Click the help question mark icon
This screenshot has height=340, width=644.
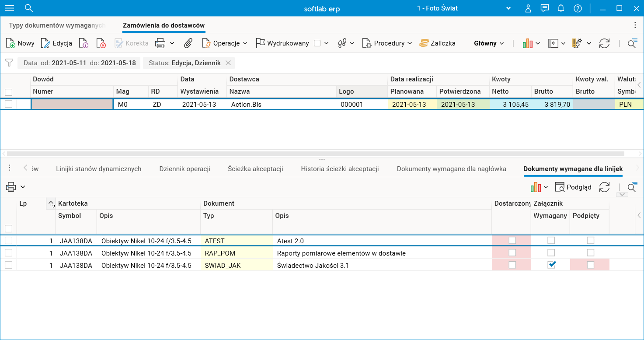click(578, 8)
